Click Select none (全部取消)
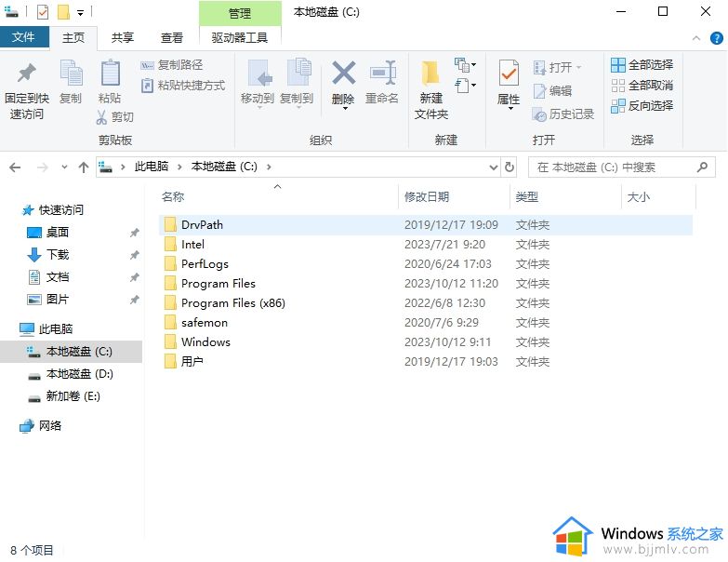 (x=642, y=86)
